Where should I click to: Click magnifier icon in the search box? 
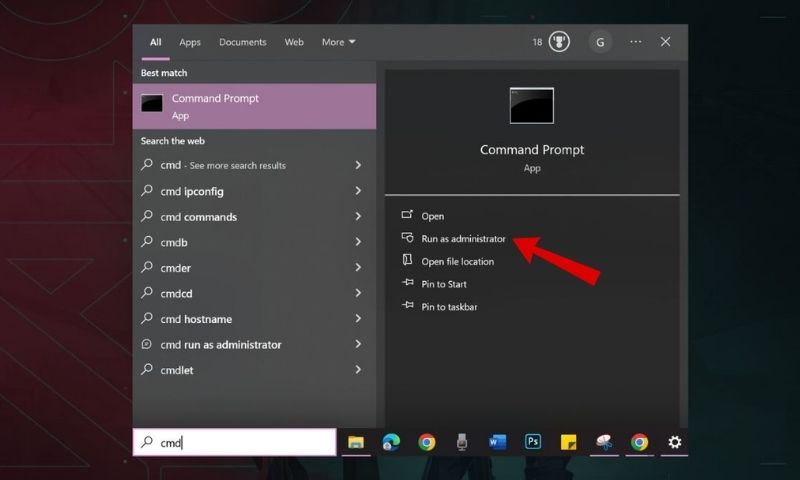pos(147,442)
